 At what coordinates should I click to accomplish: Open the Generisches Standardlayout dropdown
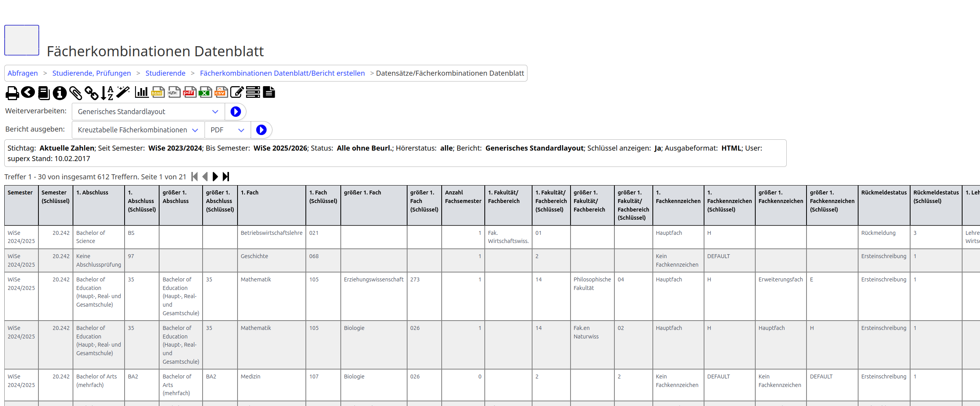148,112
